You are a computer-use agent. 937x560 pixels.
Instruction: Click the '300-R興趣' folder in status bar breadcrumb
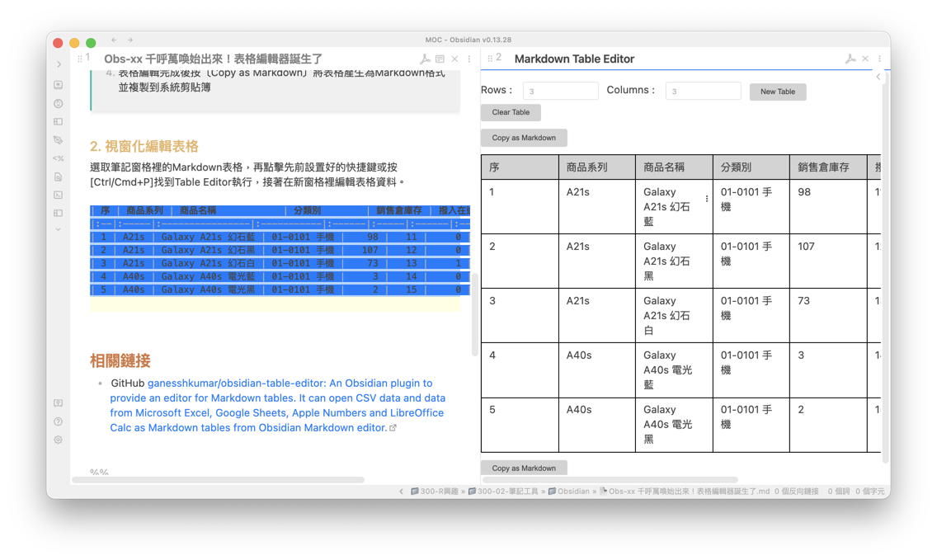click(x=435, y=492)
